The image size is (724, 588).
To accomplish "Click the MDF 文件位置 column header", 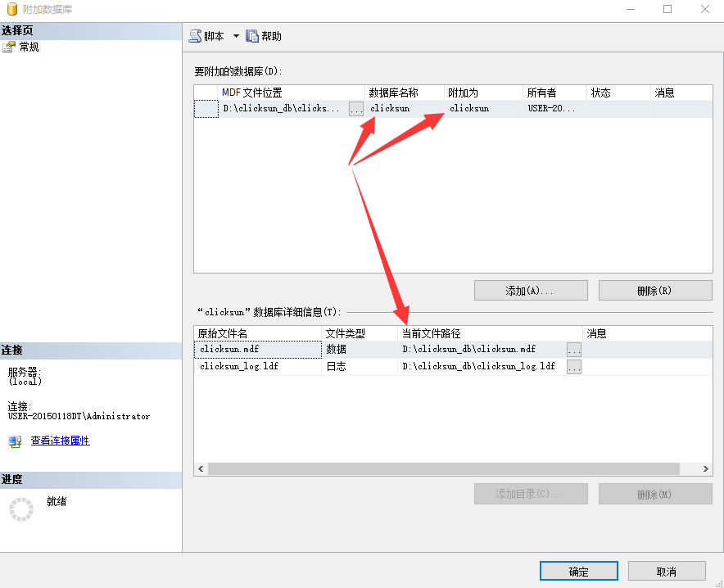I will coord(291,93).
